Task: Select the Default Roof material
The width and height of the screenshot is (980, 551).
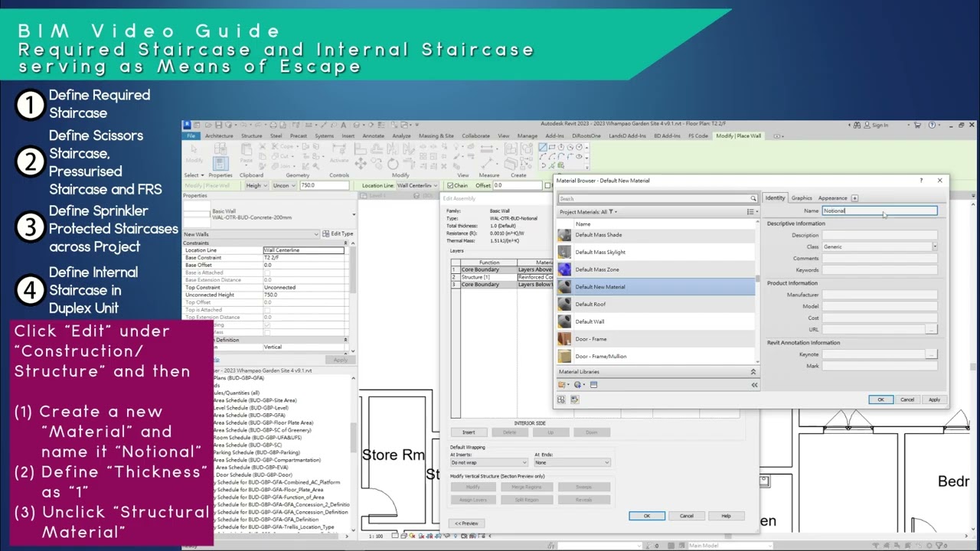Action: coord(656,304)
